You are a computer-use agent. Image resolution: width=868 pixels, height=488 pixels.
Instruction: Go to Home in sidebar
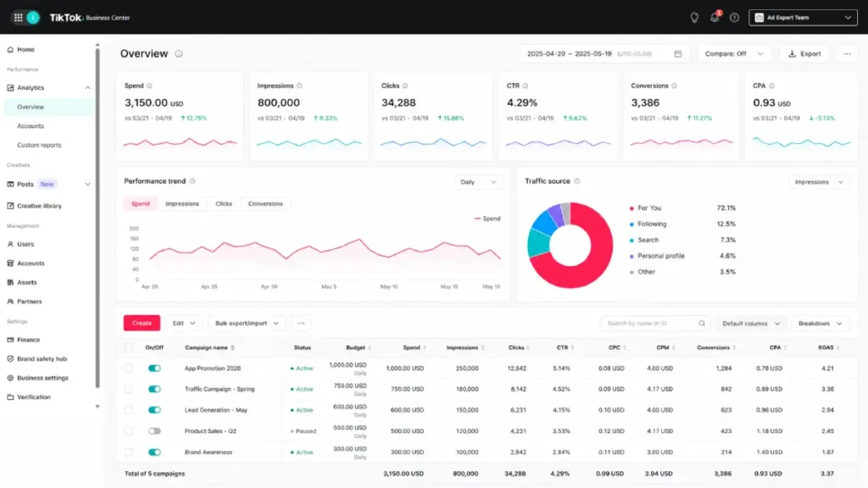click(x=25, y=50)
